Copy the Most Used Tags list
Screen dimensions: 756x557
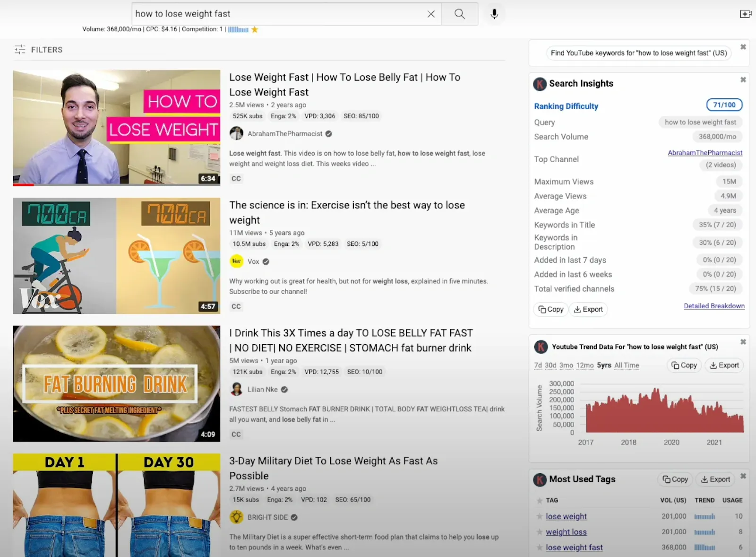tap(675, 479)
